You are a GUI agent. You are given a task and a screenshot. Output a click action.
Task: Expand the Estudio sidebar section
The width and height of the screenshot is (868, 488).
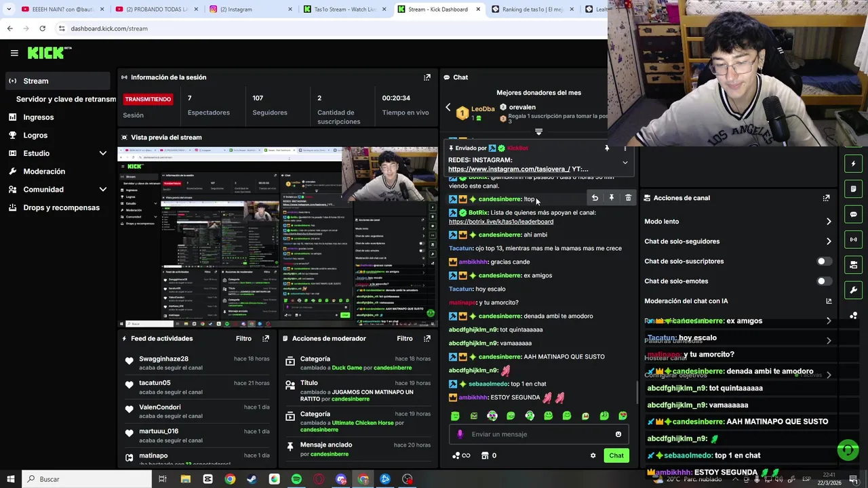click(103, 153)
